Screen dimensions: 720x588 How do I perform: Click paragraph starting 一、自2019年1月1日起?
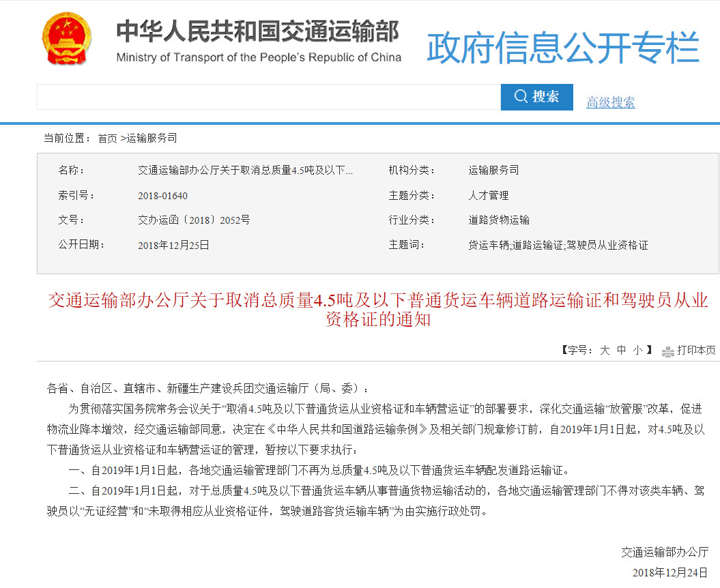point(319,470)
